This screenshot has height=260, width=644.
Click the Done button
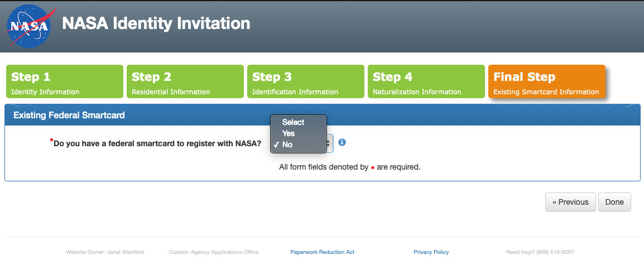tap(614, 202)
